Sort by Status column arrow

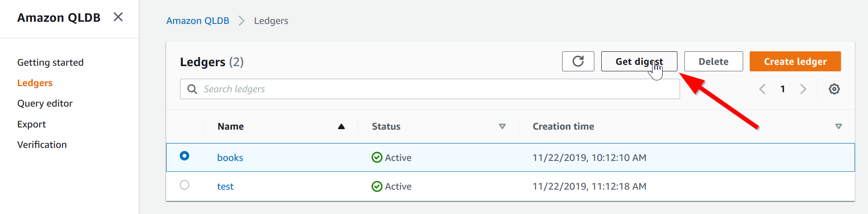pyautogui.click(x=502, y=127)
